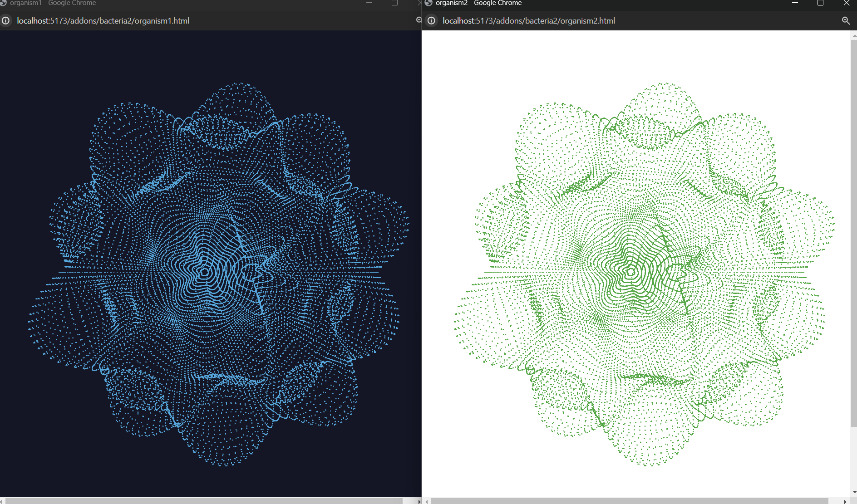Minimize the organism1 Chrome window

tap(369, 3)
